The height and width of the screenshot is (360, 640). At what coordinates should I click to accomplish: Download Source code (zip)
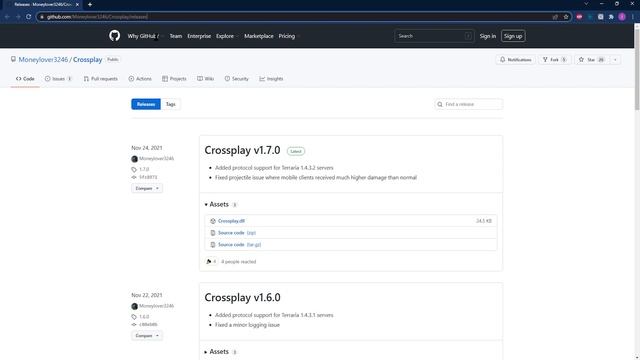point(237,233)
